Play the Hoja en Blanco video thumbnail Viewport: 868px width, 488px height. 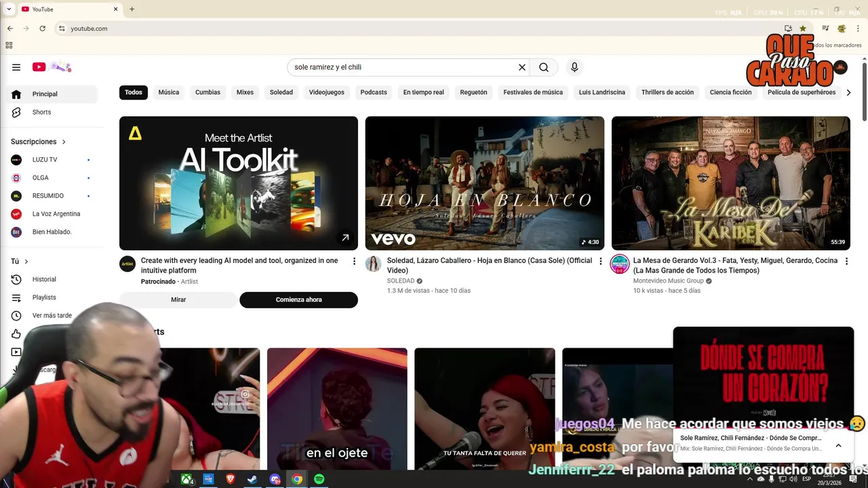coord(485,183)
